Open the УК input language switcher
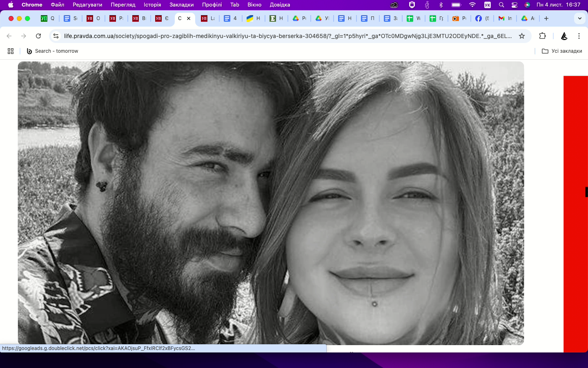Viewport: 588px width, 368px height. [x=488, y=5]
